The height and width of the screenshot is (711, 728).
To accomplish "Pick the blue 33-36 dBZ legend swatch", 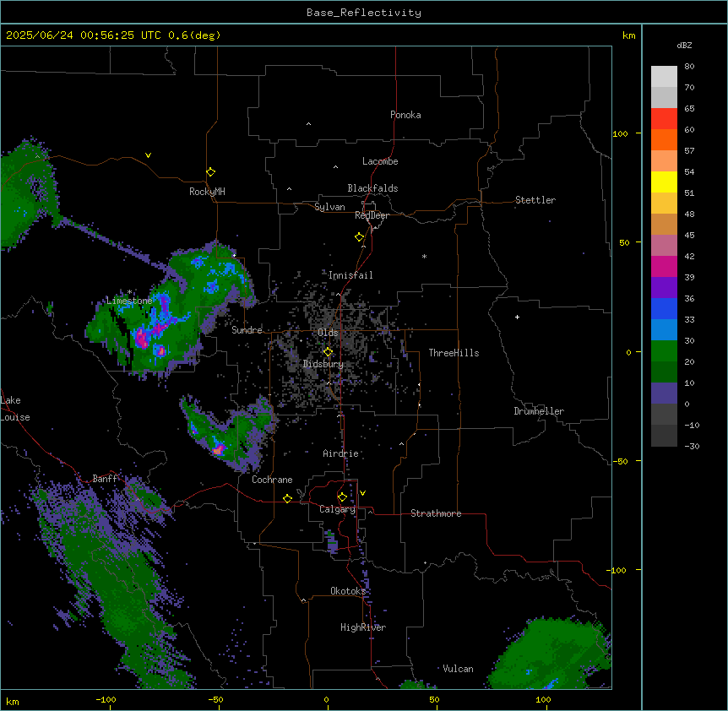I will click(664, 308).
